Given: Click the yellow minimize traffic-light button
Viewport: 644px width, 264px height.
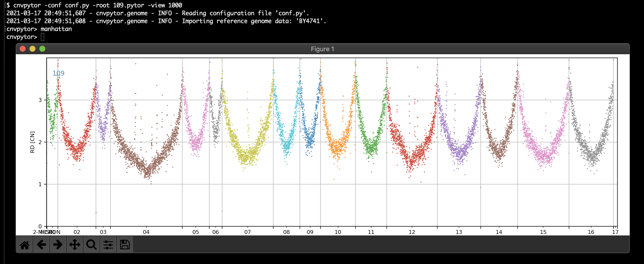Looking at the screenshot, I should (32, 49).
